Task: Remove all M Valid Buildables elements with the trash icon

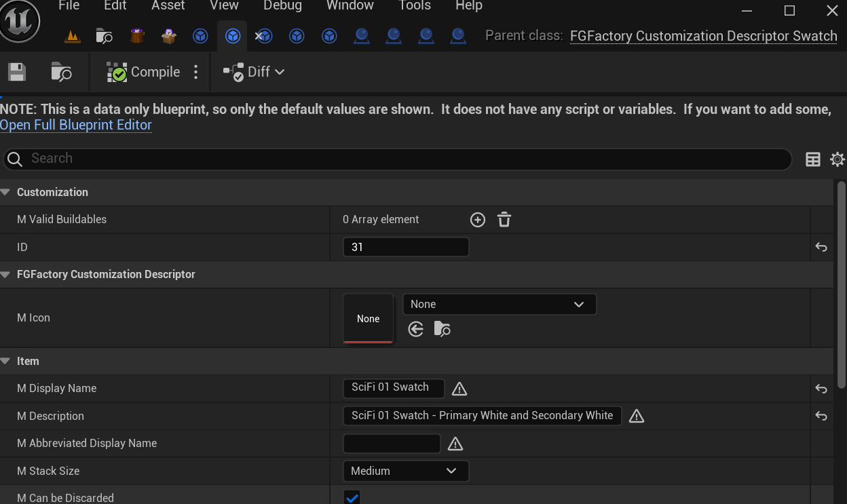Action: (x=504, y=220)
